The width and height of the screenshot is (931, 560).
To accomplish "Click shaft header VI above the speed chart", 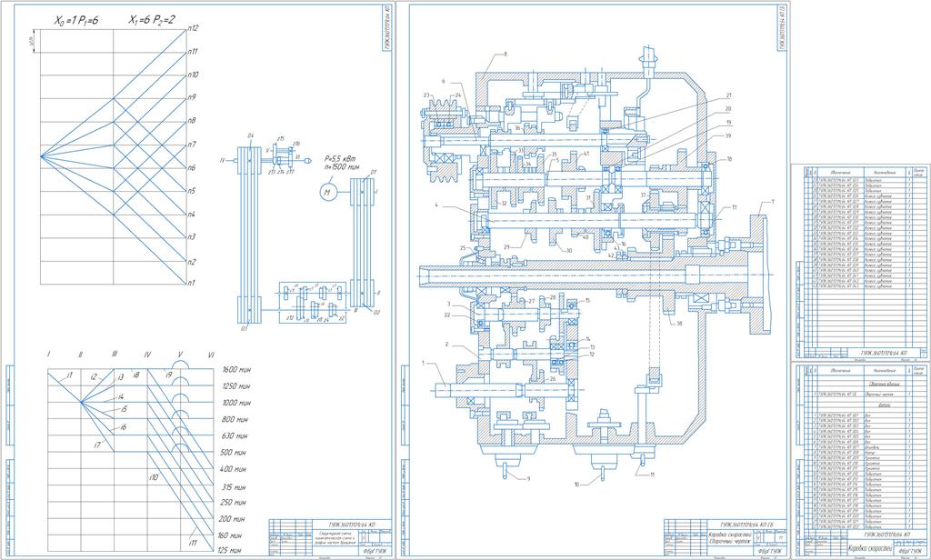I will [x=211, y=355].
